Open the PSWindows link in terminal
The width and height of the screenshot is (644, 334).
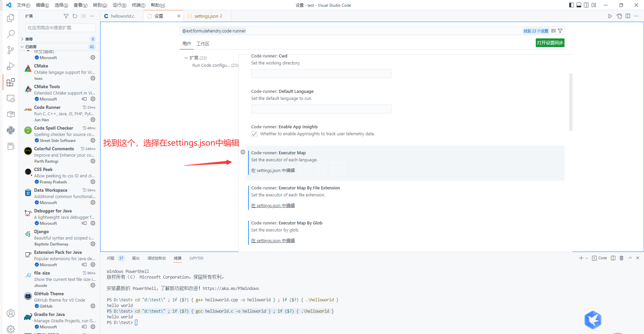pyautogui.click(x=231, y=288)
